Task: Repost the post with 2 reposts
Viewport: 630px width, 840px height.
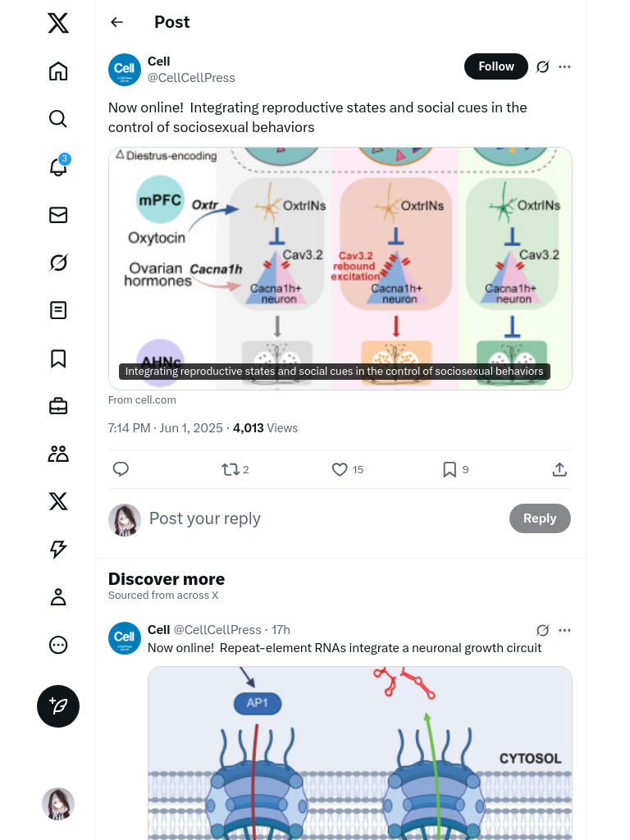Action: coord(231,469)
